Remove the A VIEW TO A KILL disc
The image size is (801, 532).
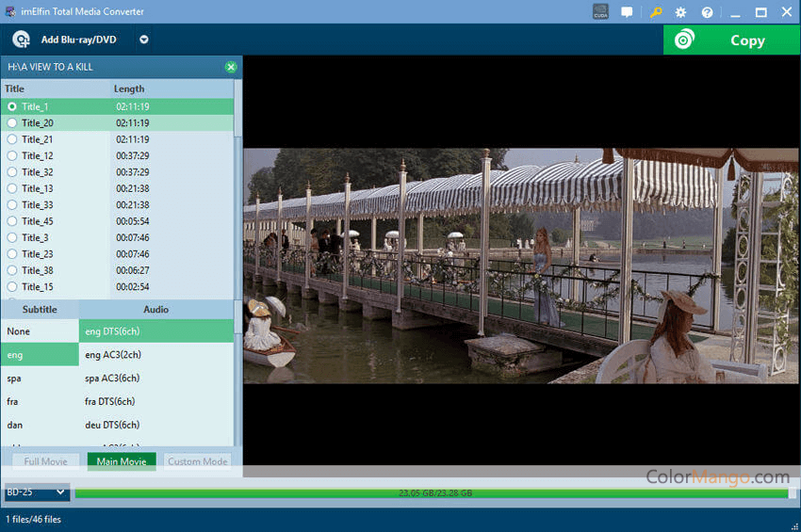[231, 67]
